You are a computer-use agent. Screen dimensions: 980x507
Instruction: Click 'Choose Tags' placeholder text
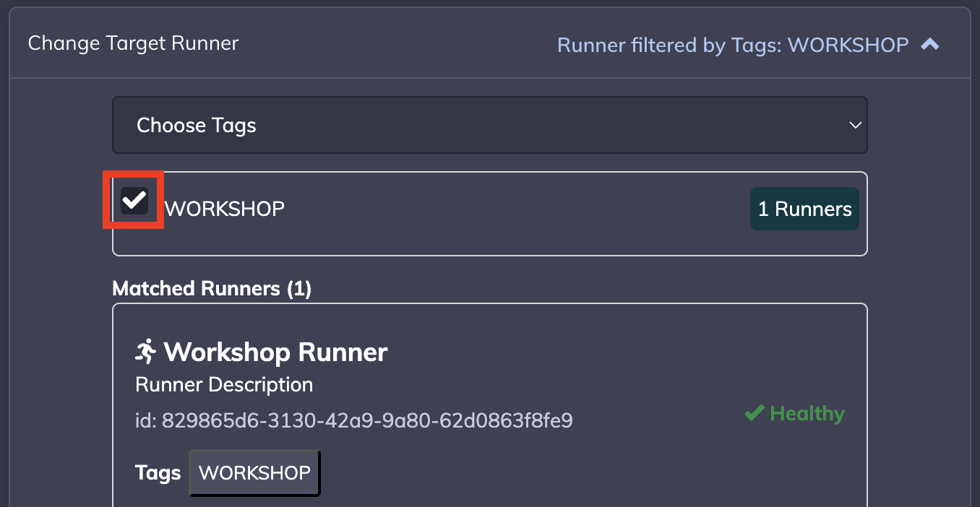pyautogui.click(x=197, y=126)
